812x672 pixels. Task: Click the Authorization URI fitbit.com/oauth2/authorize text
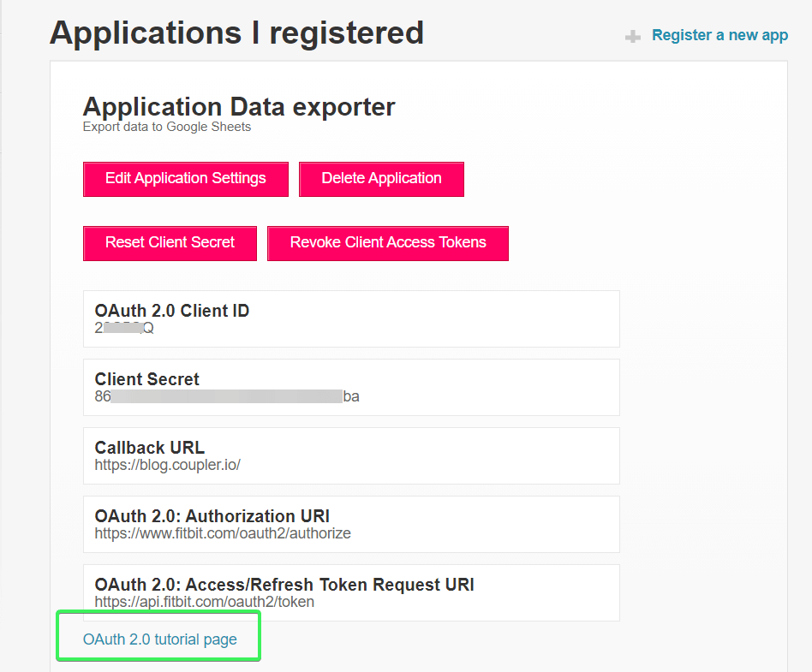click(x=223, y=533)
